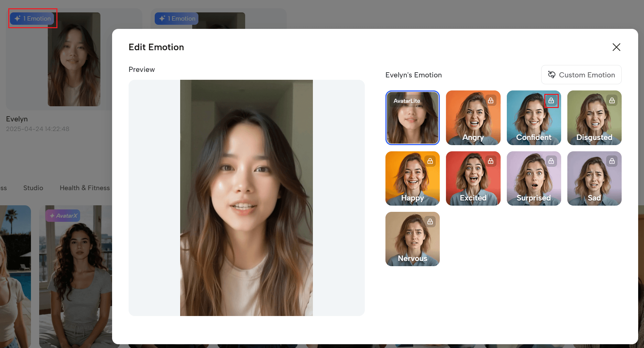The height and width of the screenshot is (348, 644).
Task: Click the lock icon on Angry emotion
Action: 491,100
